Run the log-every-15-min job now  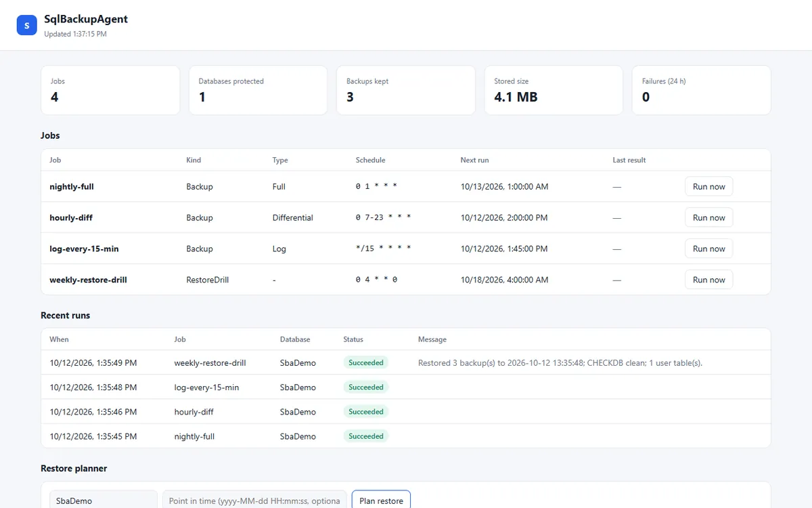point(708,249)
